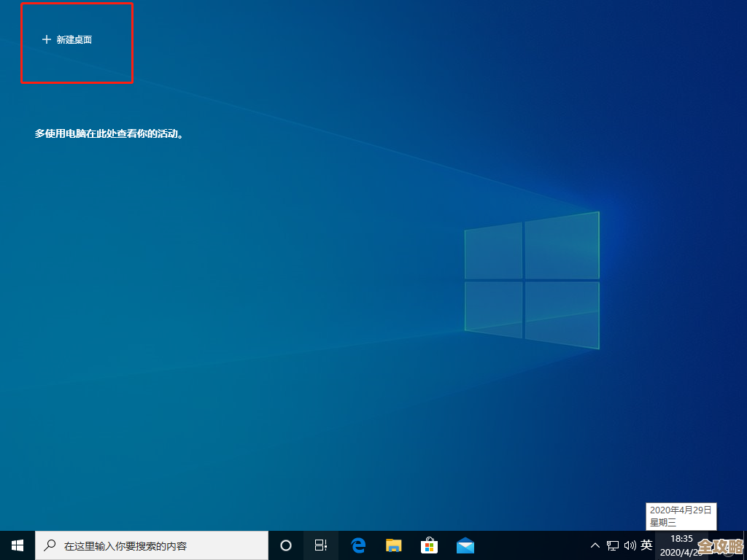Click the plus icon on 新建桌面 tile
Screen dimensions: 747x560
point(45,39)
